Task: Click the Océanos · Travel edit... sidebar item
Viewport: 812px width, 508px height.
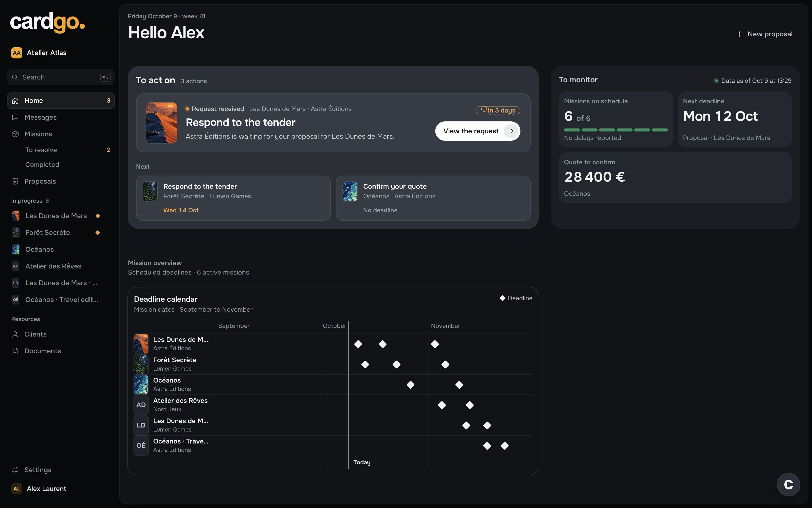Action: point(61,300)
